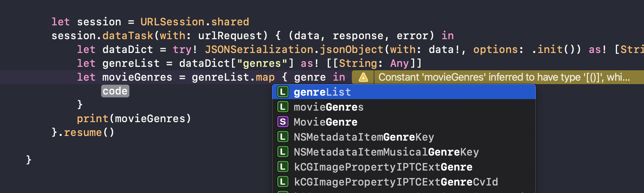This screenshot has width=644, height=193.
Task: Select the gray code placeholder token
Action: coord(115,91)
